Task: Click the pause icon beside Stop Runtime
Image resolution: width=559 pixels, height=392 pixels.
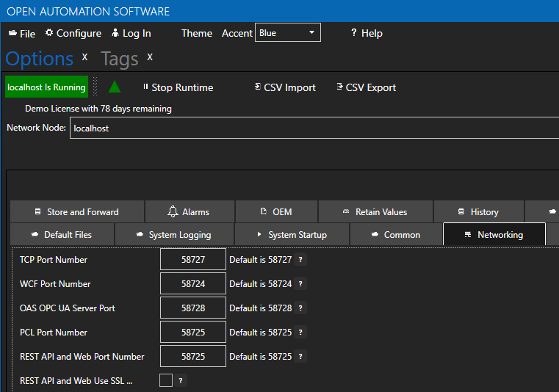Action: (x=145, y=87)
